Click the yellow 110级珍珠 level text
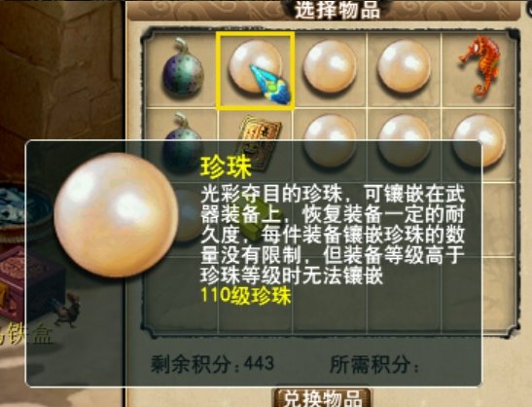Viewport: 532px width, 407px height. (x=246, y=295)
